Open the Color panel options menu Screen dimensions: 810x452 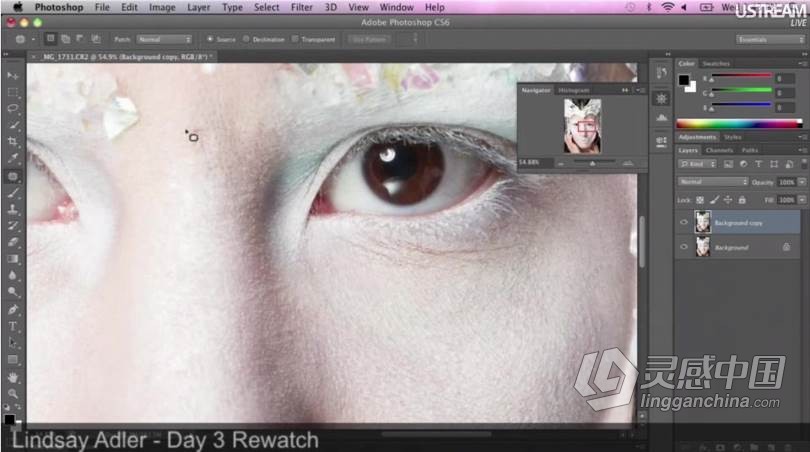(803, 64)
